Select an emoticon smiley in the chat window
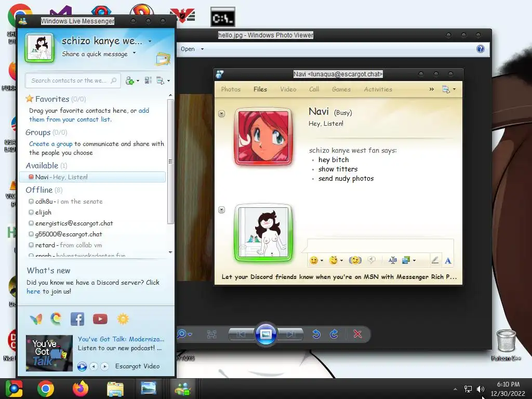This screenshot has height=399, width=532. pyautogui.click(x=314, y=260)
